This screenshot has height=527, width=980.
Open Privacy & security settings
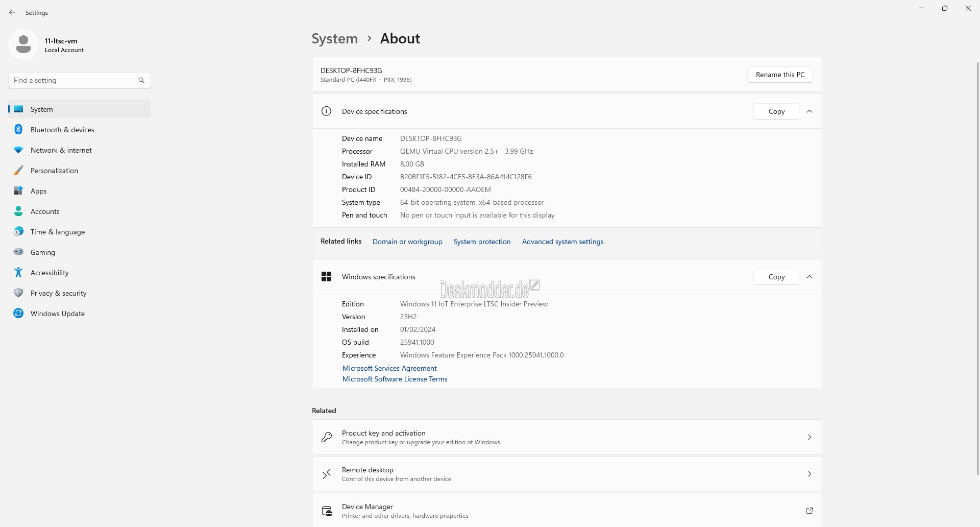(x=80, y=293)
